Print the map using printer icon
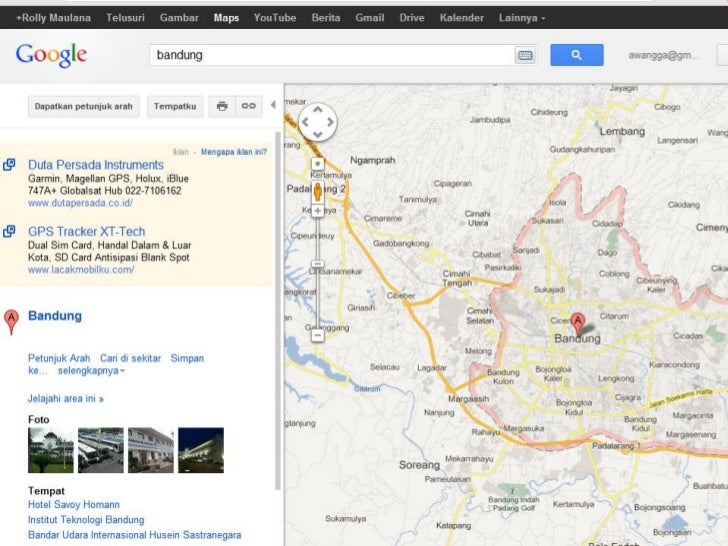 point(222,106)
